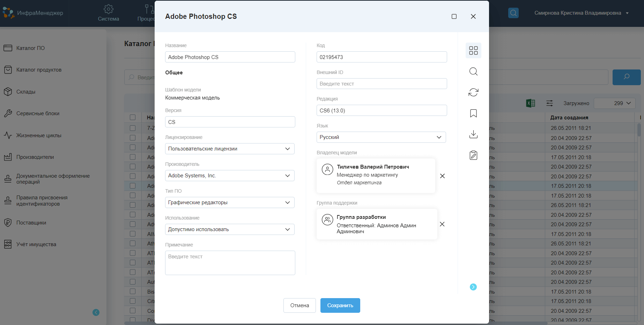Open the grid view icon in dialog sidebar
The height and width of the screenshot is (325, 644).
(473, 51)
